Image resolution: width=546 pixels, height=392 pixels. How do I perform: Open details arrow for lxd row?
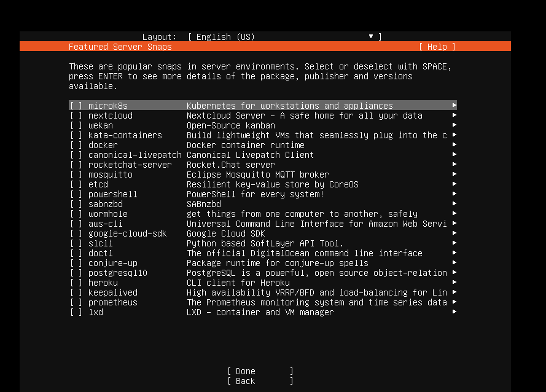click(454, 312)
